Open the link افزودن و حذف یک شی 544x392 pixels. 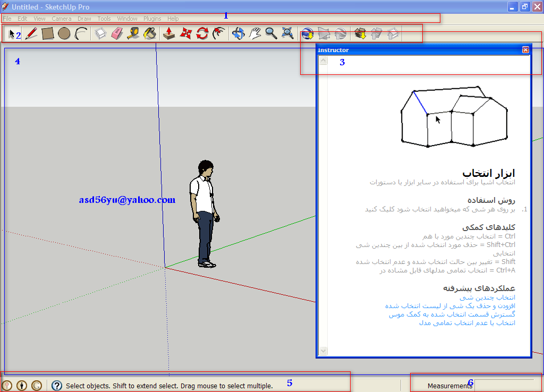coord(450,305)
